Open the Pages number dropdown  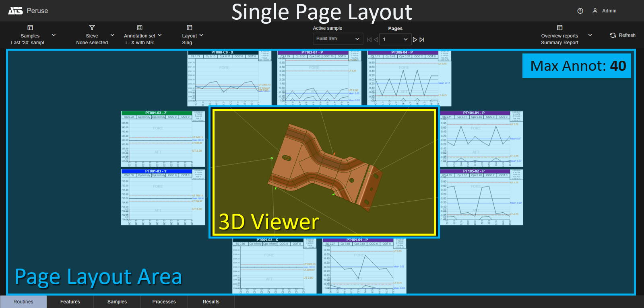coord(395,39)
